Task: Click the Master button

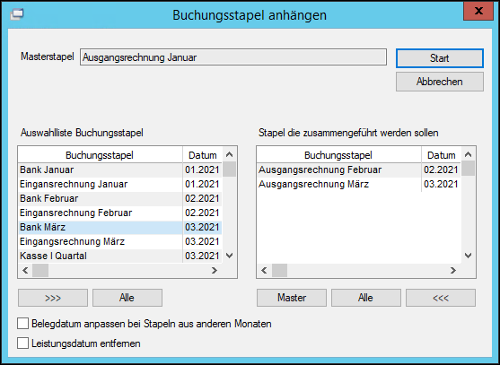Action: [292, 298]
